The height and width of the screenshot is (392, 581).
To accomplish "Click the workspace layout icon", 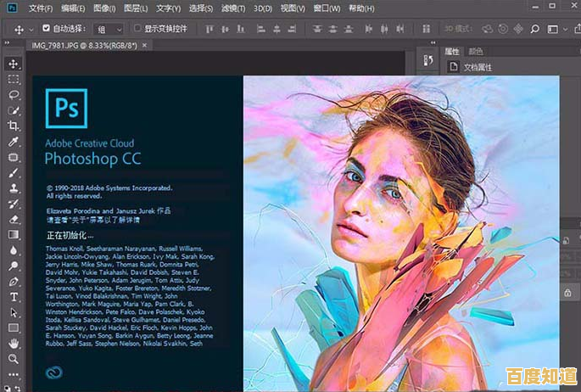I will point(552,29).
